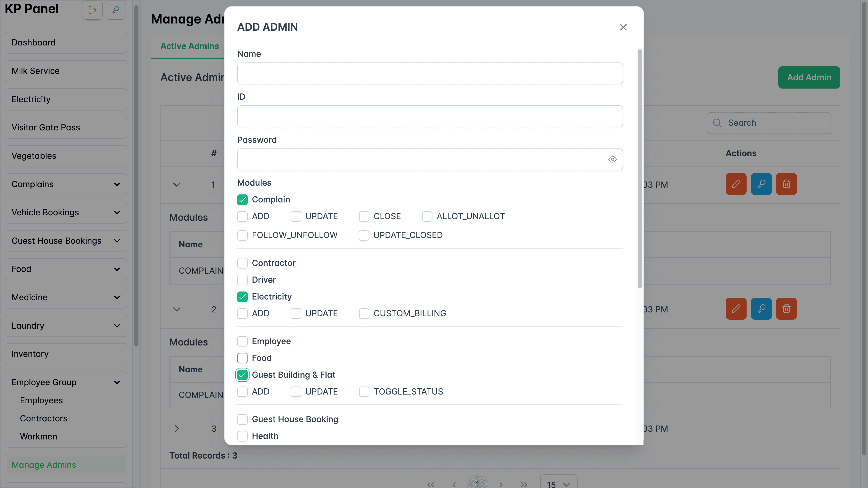
Task: Show the password with the eye toggle
Action: click(612, 159)
